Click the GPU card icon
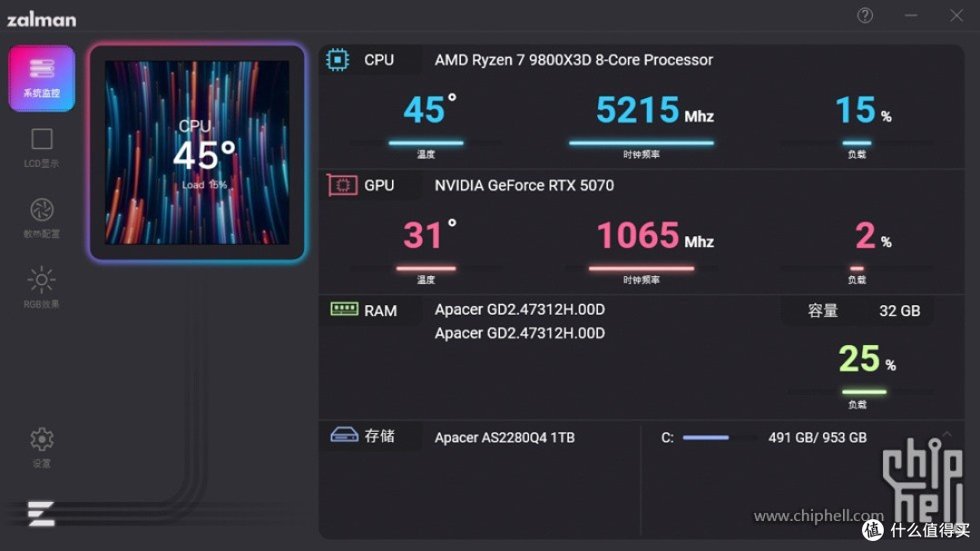Screen dimensions: 980x551 pyautogui.click(x=342, y=185)
